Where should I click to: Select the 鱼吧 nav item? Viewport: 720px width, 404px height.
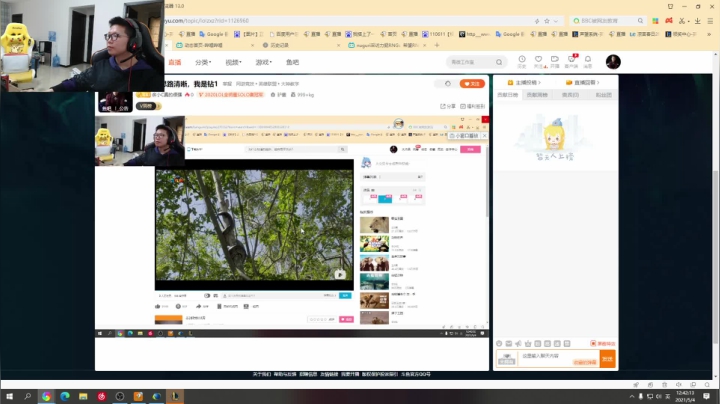[x=292, y=62]
